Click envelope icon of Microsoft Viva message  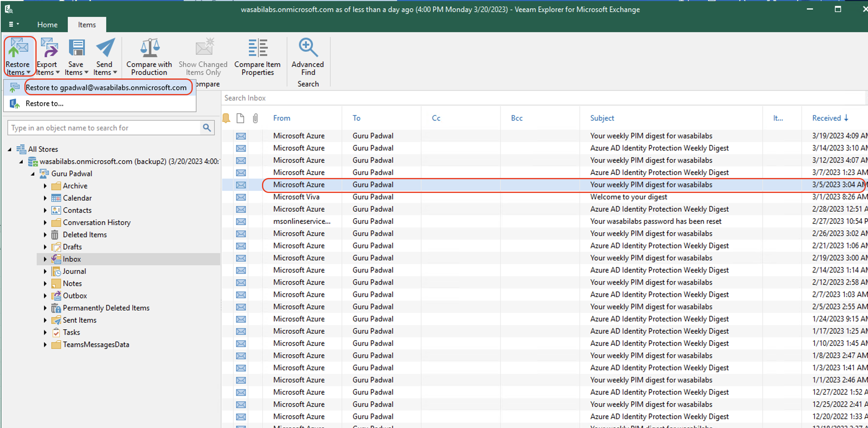tap(241, 197)
